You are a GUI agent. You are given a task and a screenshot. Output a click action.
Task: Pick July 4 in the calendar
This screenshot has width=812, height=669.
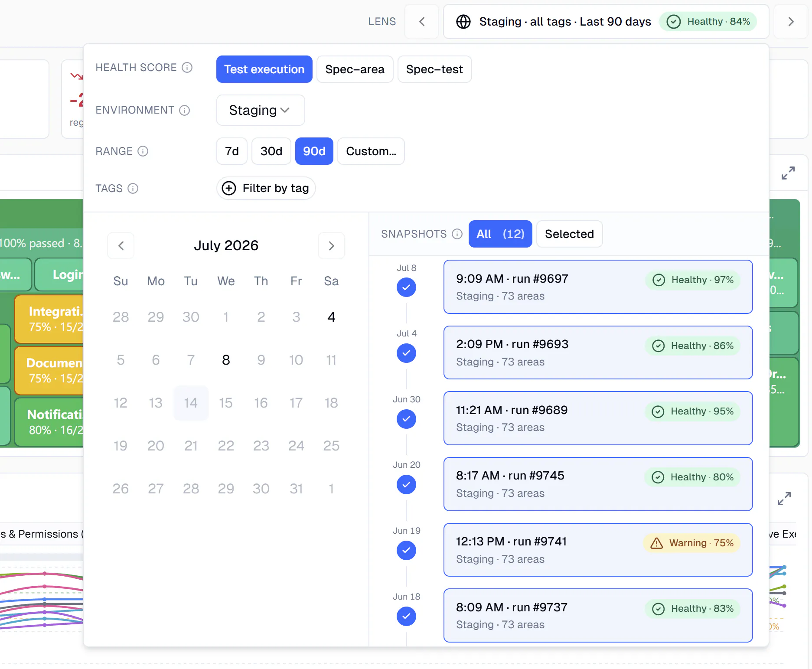coord(331,317)
